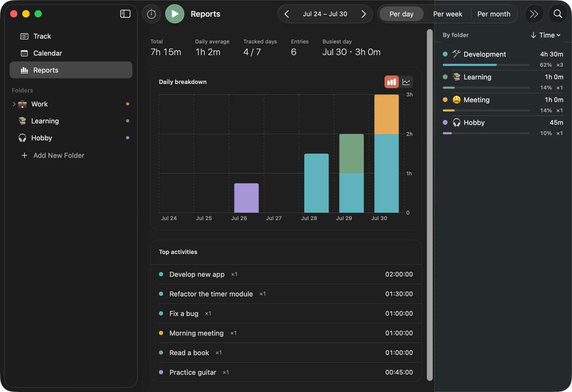This screenshot has height=392, width=572.
Task: Select the Per day view
Action: point(401,14)
